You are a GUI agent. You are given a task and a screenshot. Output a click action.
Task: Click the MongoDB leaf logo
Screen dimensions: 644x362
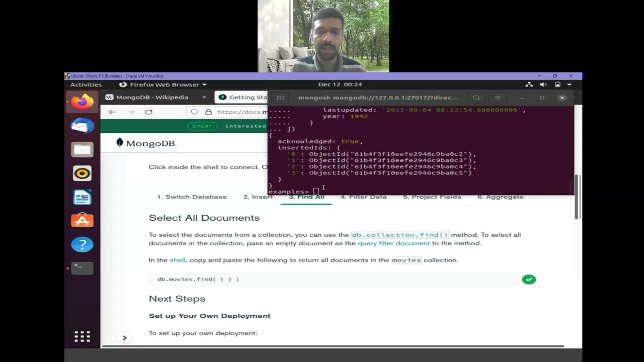click(119, 143)
